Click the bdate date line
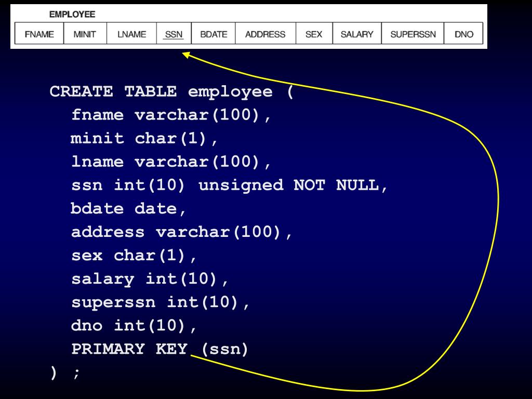532x399 pixels. 128,208
